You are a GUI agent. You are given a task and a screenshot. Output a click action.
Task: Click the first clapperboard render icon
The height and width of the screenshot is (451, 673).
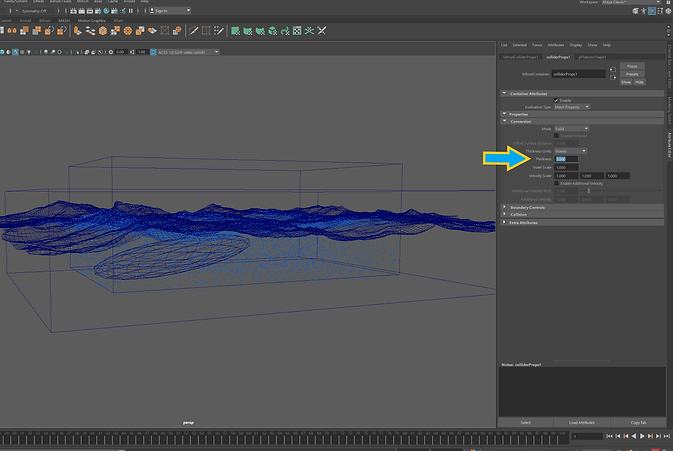click(73, 11)
